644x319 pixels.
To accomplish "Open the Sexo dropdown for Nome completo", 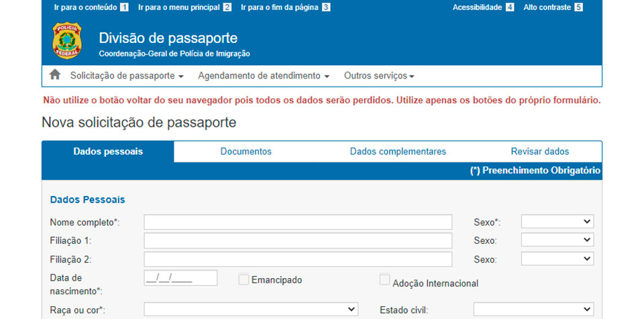I will (557, 222).
